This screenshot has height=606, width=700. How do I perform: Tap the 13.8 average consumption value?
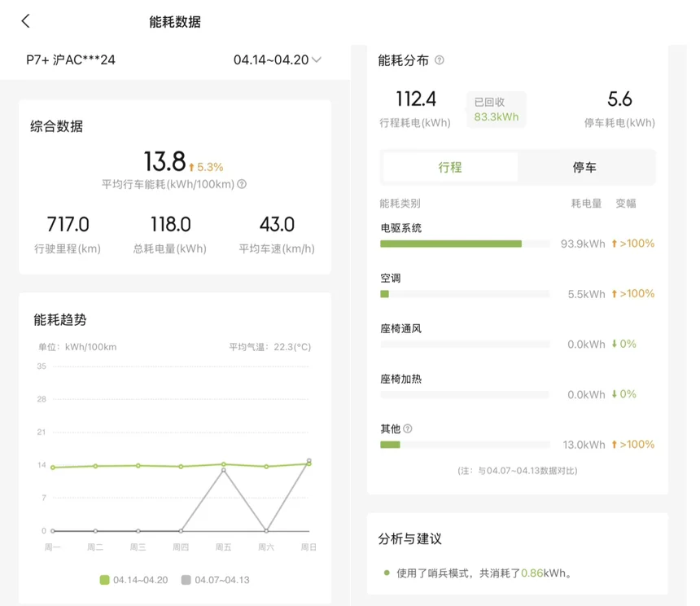(164, 161)
